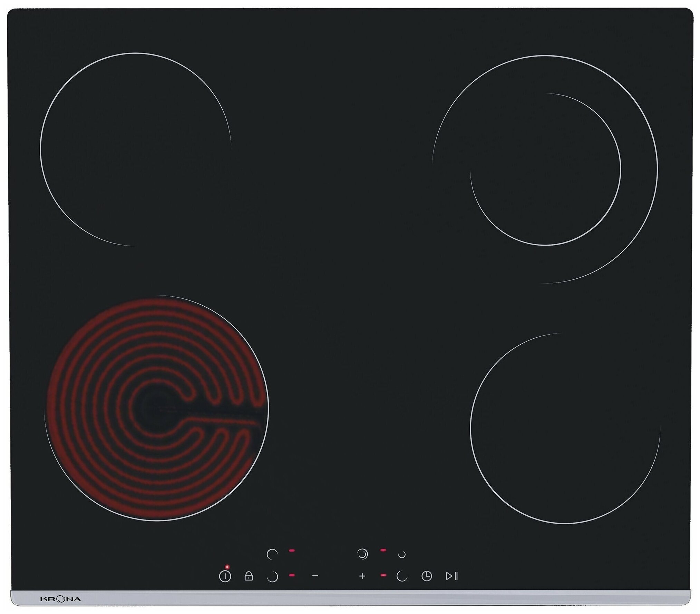Tap the red power indicator light above the power button
Viewport: 700px width, 614px height.
point(227,567)
